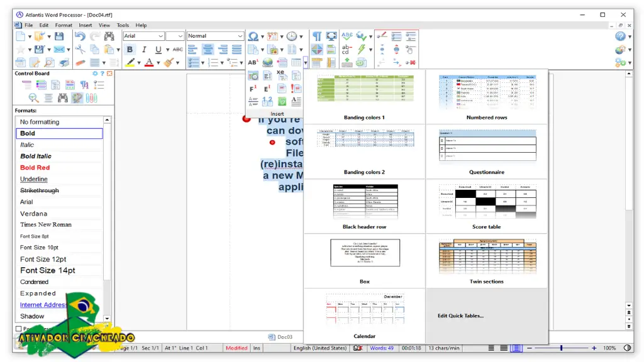Send document with the envelope icon
This screenshot has height=362, width=644.
[59, 50]
